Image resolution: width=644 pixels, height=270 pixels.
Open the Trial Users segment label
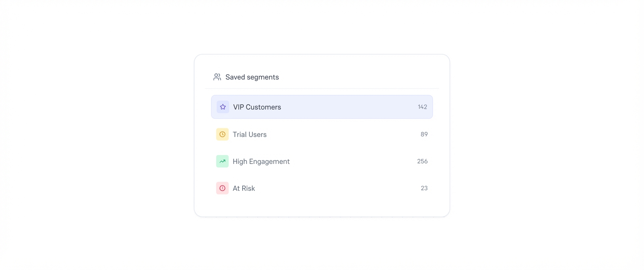(x=250, y=135)
